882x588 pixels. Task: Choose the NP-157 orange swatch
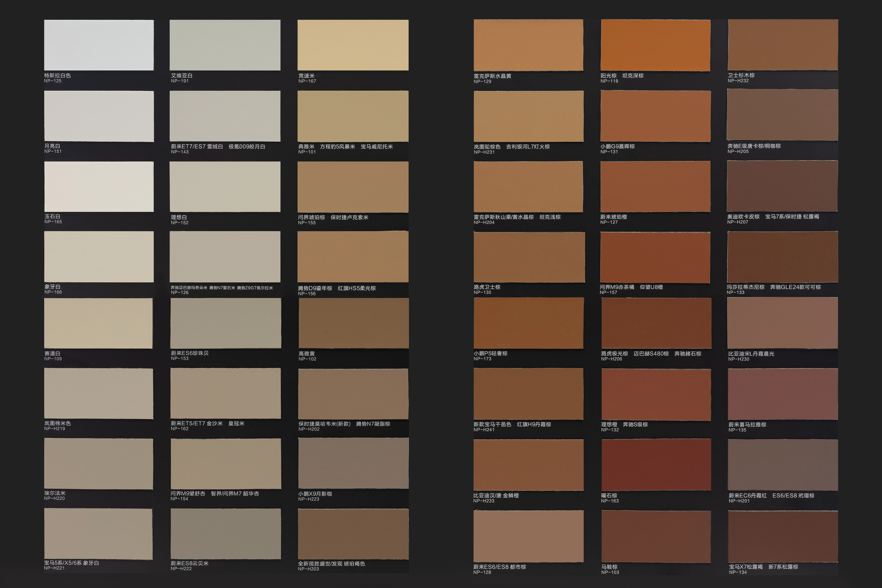click(655, 257)
